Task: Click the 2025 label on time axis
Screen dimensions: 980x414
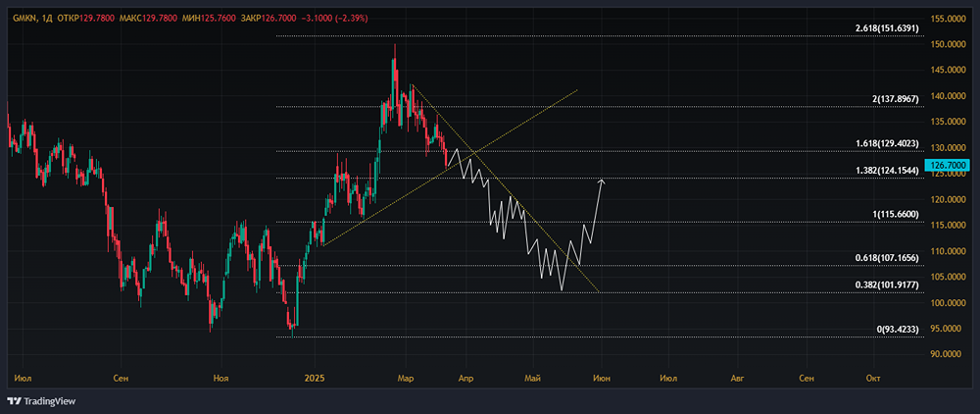Action: click(x=312, y=379)
